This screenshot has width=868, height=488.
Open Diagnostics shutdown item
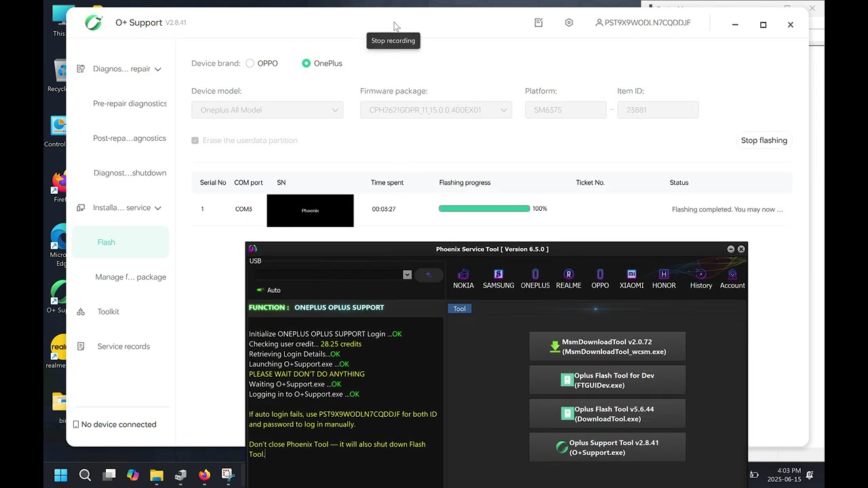(x=130, y=173)
